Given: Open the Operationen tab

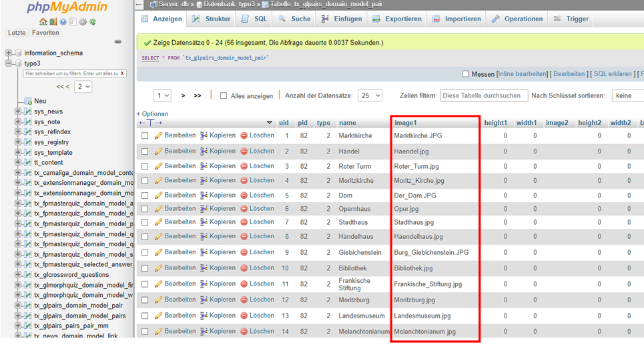Looking at the screenshot, I should pyautogui.click(x=517, y=19).
